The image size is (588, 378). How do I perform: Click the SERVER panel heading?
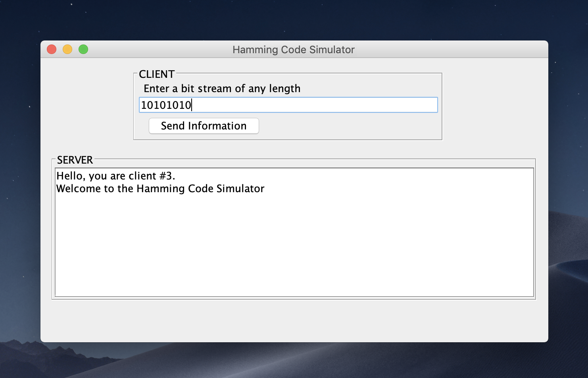[75, 160]
